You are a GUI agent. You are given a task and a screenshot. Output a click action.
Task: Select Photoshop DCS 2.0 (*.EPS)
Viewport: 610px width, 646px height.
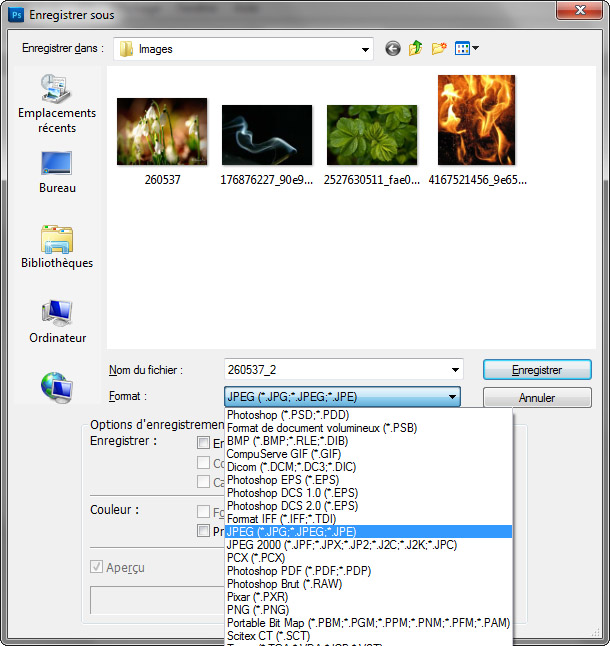tap(369, 506)
